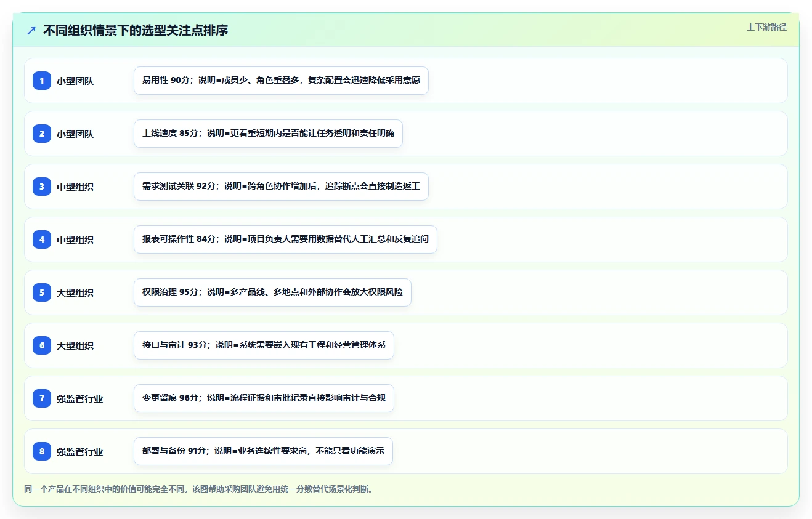The image size is (812, 519).
Task: Click the number 2 badge
Action: [42, 134]
